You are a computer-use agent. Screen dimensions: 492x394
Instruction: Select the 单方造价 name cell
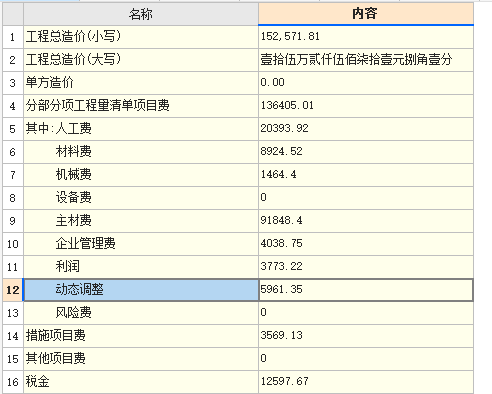point(141,83)
